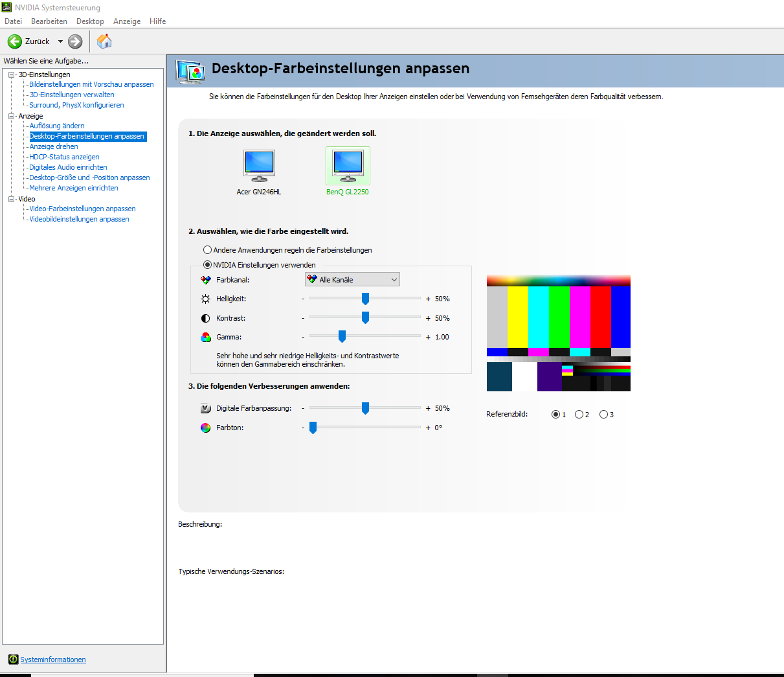Click the plus sign next to Kontrast slider
This screenshot has width=784, height=677.
(428, 318)
